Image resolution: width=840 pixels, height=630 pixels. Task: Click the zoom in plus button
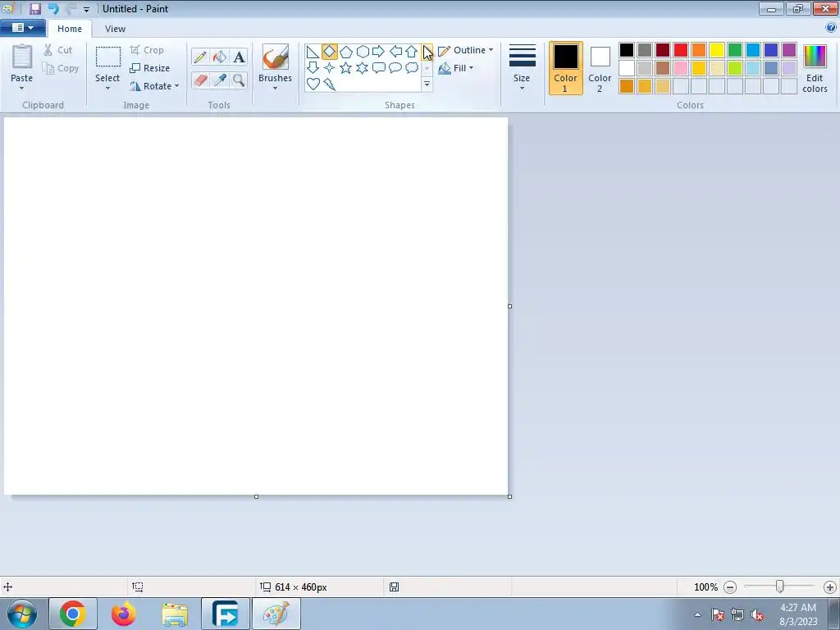tap(830, 587)
